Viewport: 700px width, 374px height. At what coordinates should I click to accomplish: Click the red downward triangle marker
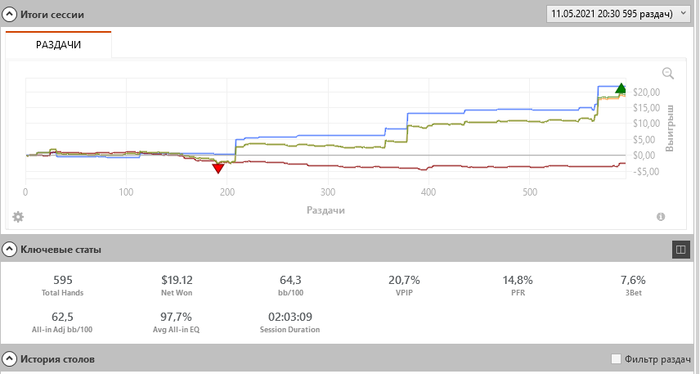[x=218, y=168]
